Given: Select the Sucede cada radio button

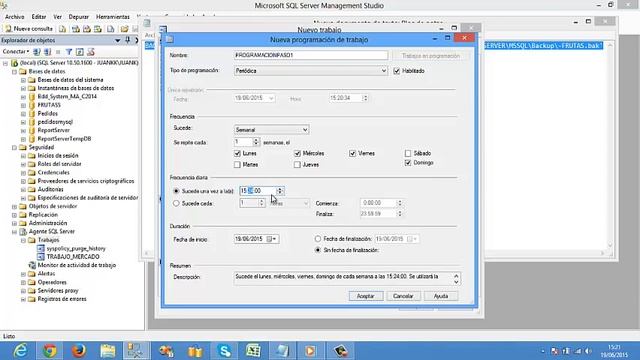Looking at the screenshot, I should [x=176, y=203].
